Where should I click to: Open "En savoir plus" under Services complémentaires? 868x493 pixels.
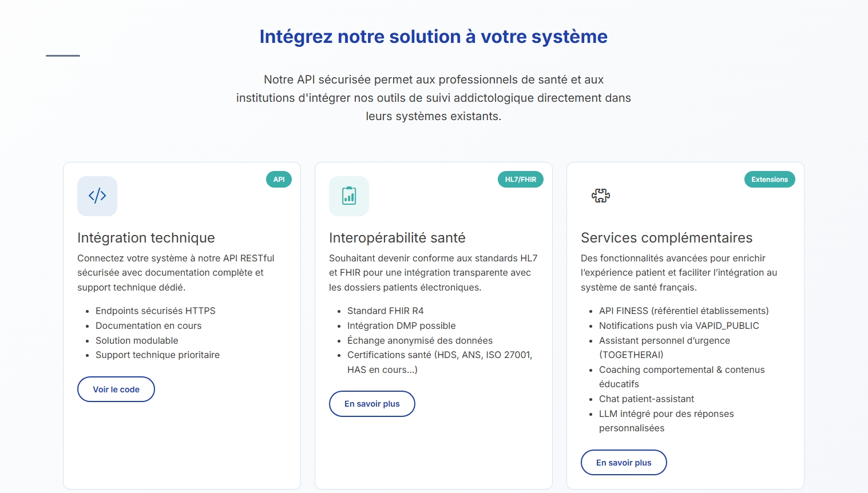coord(624,463)
